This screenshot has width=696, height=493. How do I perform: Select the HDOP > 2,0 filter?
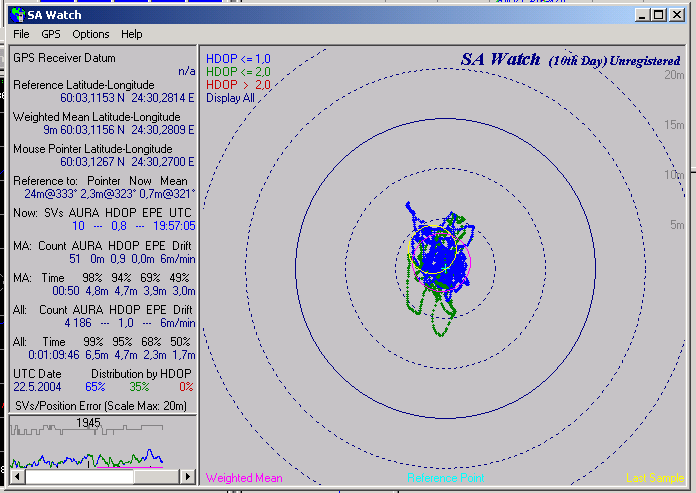pyautogui.click(x=238, y=84)
